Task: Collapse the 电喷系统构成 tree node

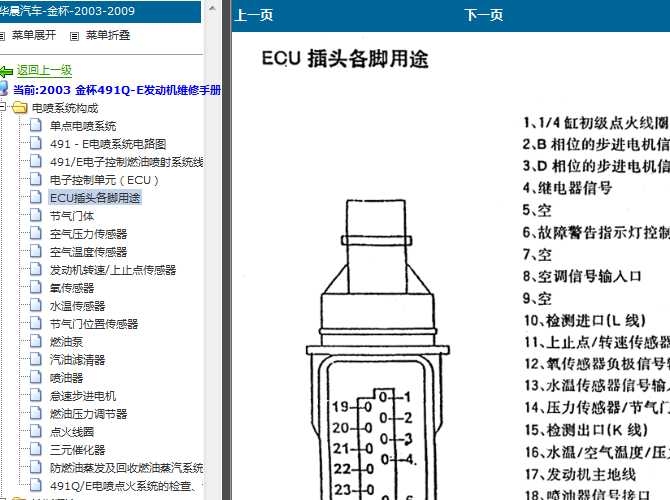Action: click(3, 107)
